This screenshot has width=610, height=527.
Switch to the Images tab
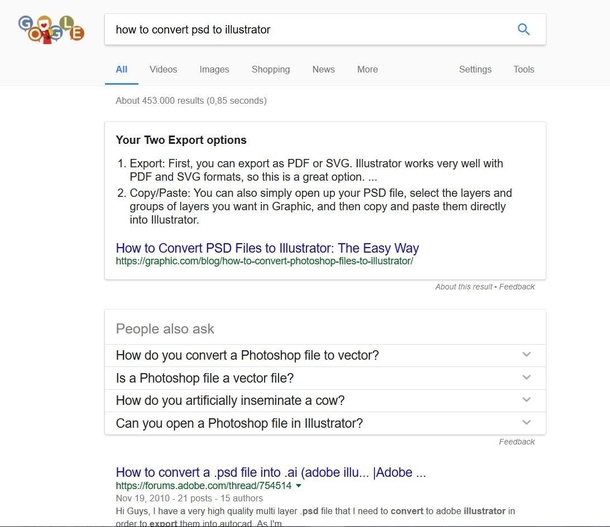point(214,69)
